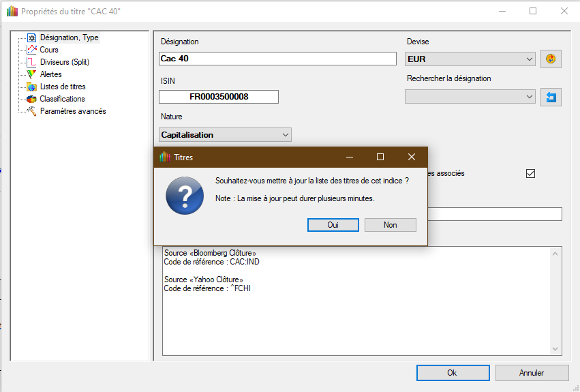Click the question mark icon in dialog
Image resolution: width=580 pixels, height=392 pixels.
click(185, 196)
